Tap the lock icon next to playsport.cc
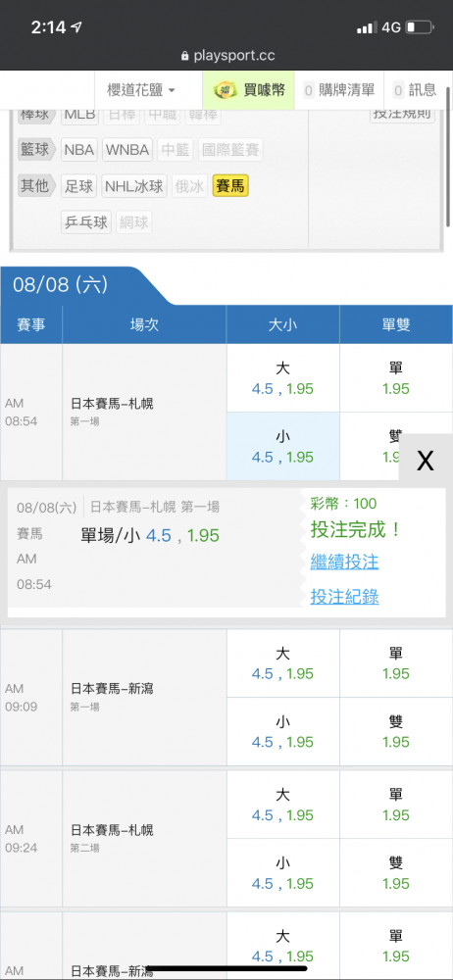Viewport: 453px width, 980px height. [184, 56]
